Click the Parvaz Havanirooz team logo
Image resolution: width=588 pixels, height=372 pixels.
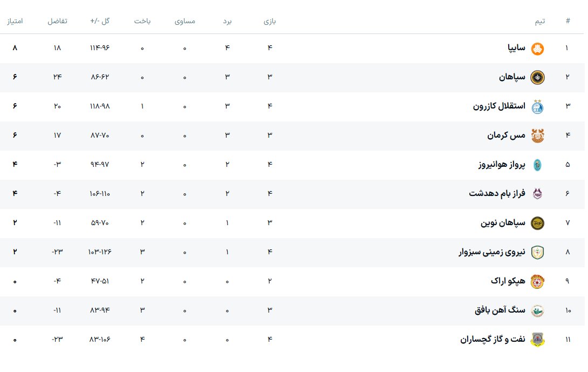point(537,165)
